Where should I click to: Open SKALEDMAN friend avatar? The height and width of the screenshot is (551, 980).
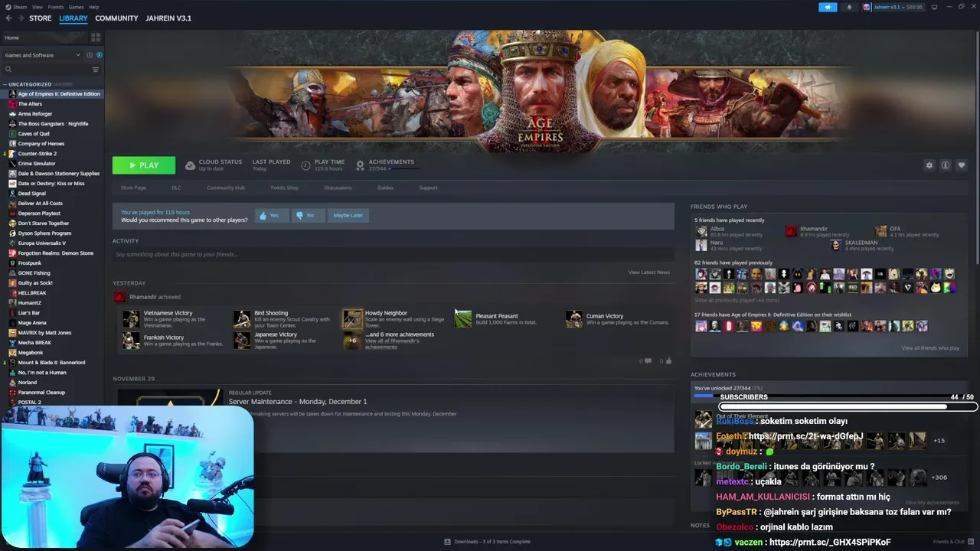pos(836,246)
